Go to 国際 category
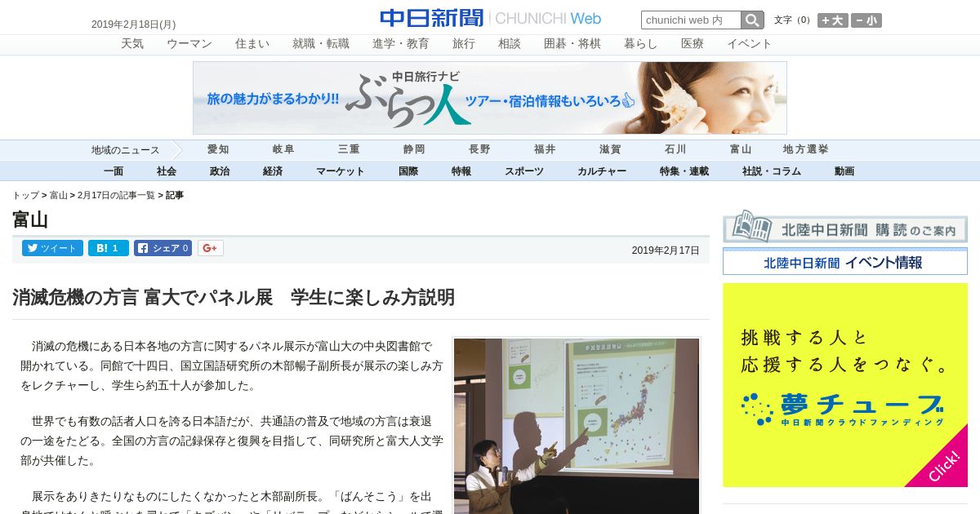The image size is (980, 514). (408, 171)
